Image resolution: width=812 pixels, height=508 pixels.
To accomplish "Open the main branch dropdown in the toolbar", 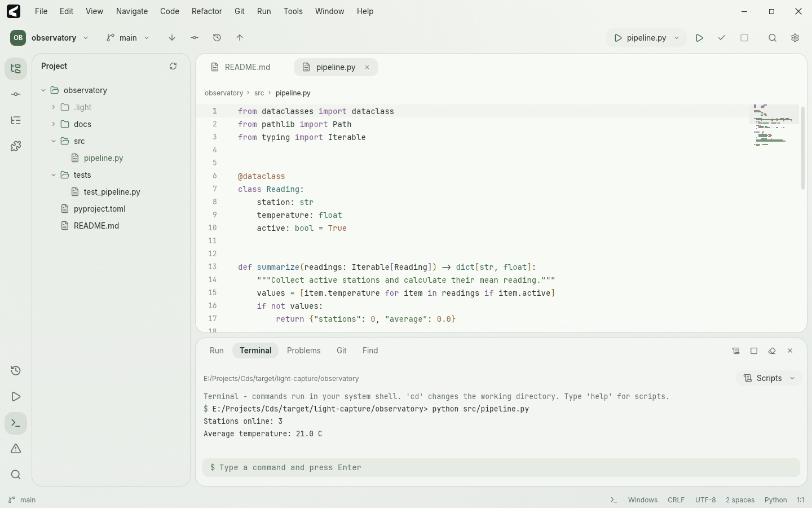I will tap(128, 38).
